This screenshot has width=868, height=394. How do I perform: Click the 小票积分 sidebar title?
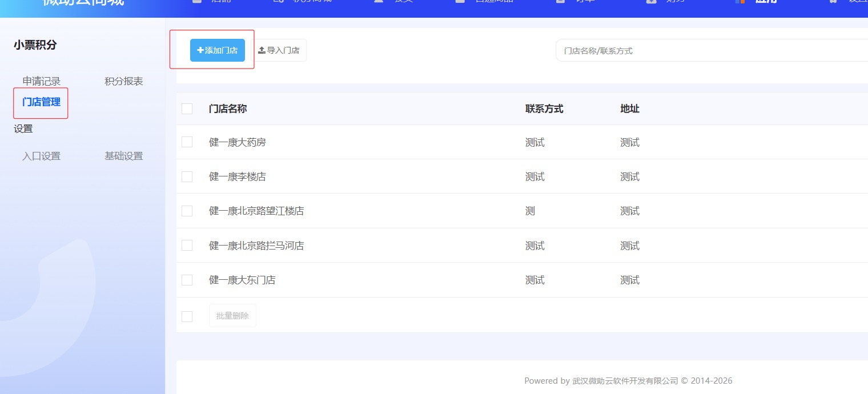coord(35,45)
